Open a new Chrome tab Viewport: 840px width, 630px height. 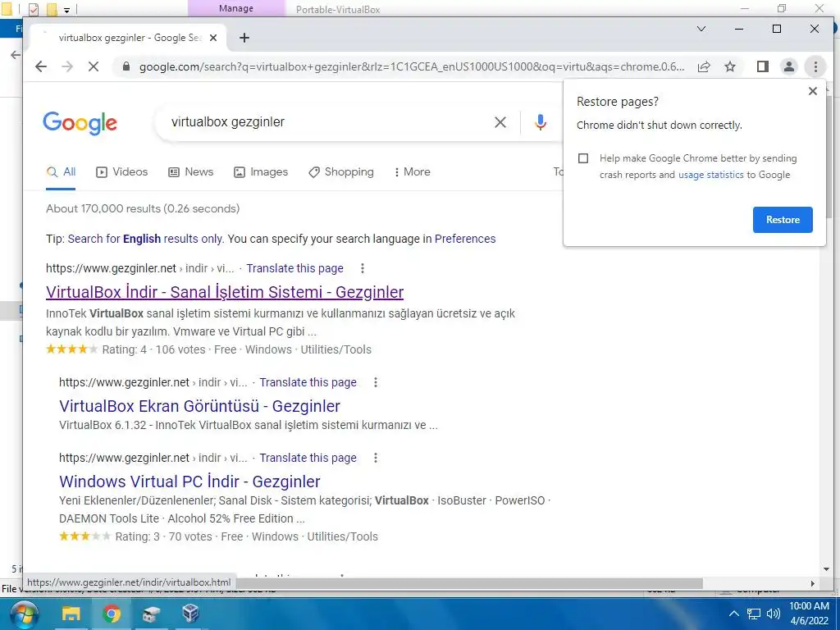pos(244,38)
